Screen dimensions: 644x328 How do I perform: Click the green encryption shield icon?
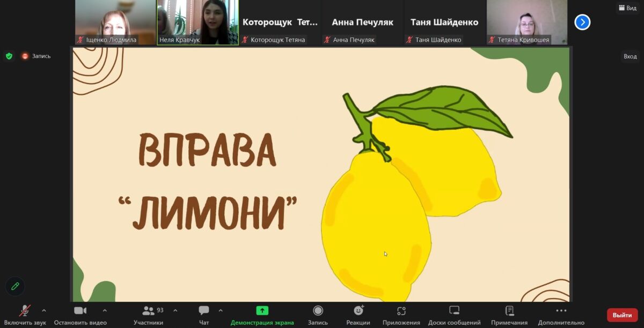coord(9,56)
